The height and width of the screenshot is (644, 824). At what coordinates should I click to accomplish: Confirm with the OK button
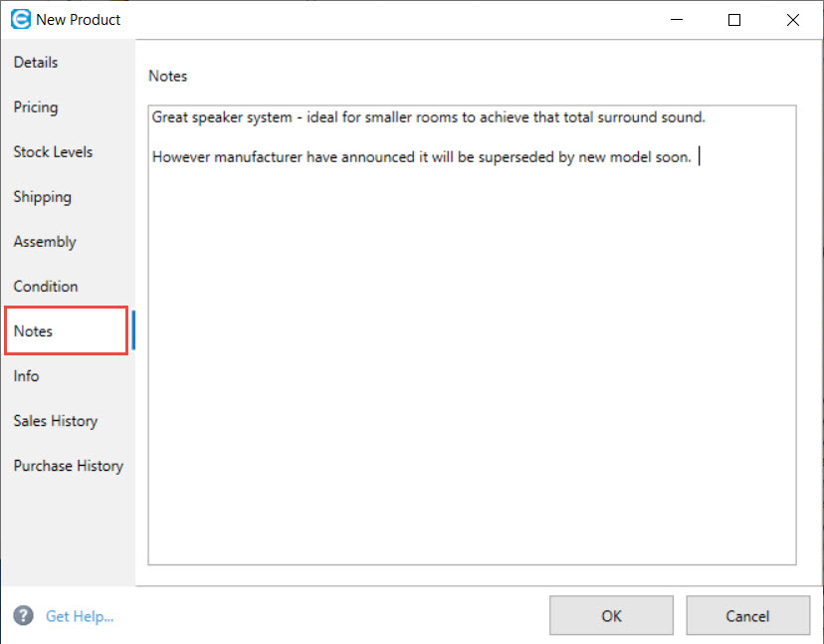coord(611,616)
